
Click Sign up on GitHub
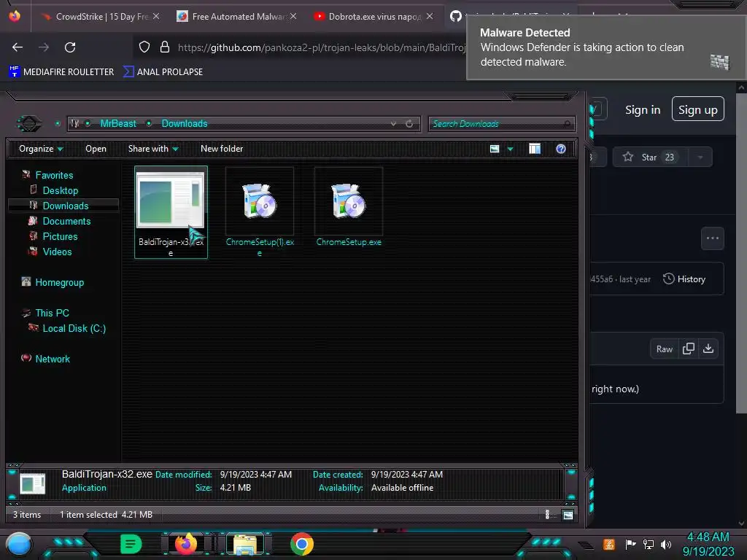pos(697,109)
